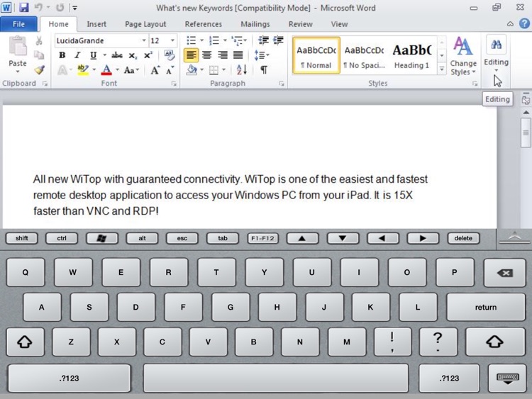Image resolution: width=532 pixels, height=399 pixels.
Task: Tap the Windows logo key
Action: point(101,238)
